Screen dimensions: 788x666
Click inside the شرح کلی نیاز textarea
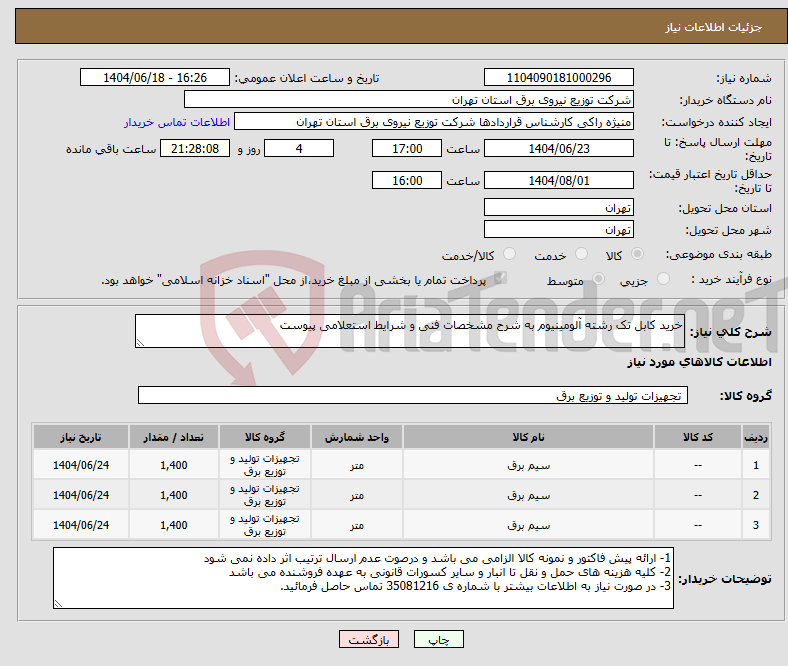(409, 332)
